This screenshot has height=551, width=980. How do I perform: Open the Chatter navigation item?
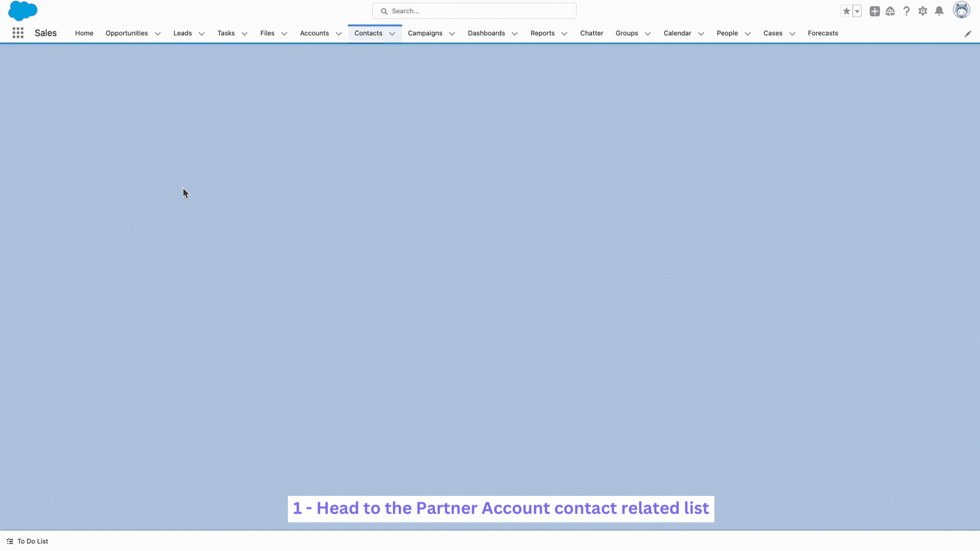pyautogui.click(x=592, y=33)
